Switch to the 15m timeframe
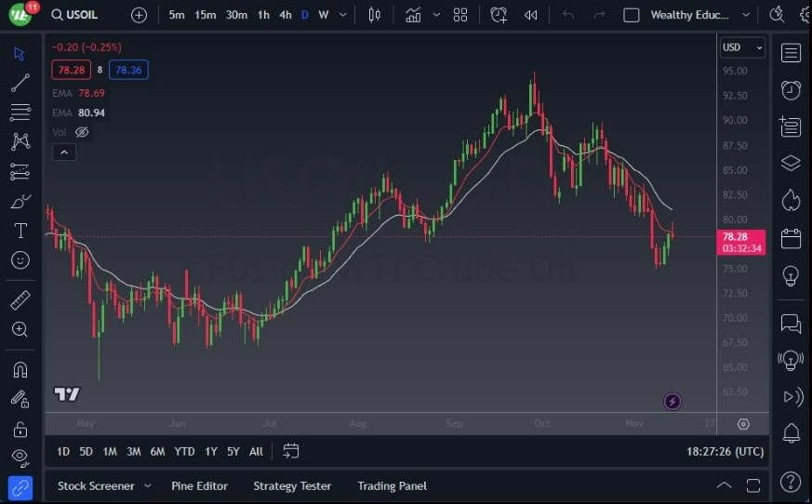 pyautogui.click(x=205, y=15)
